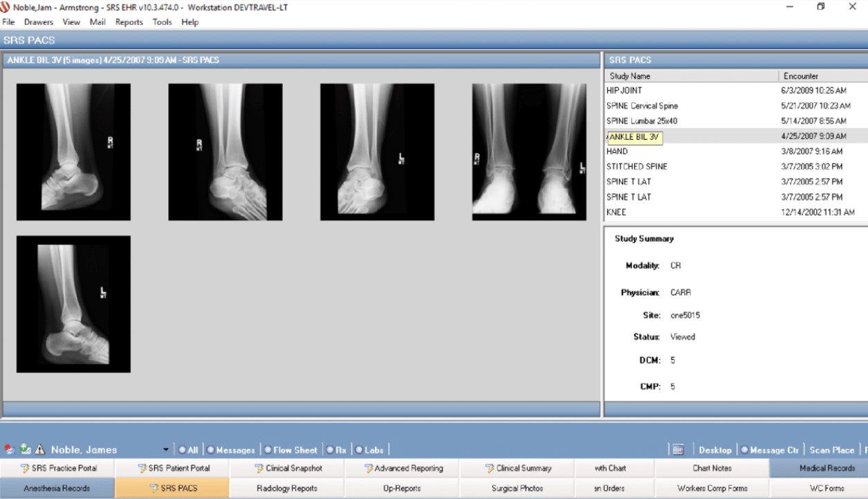Open the first right ankle X-ray thumbnail

tap(74, 152)
